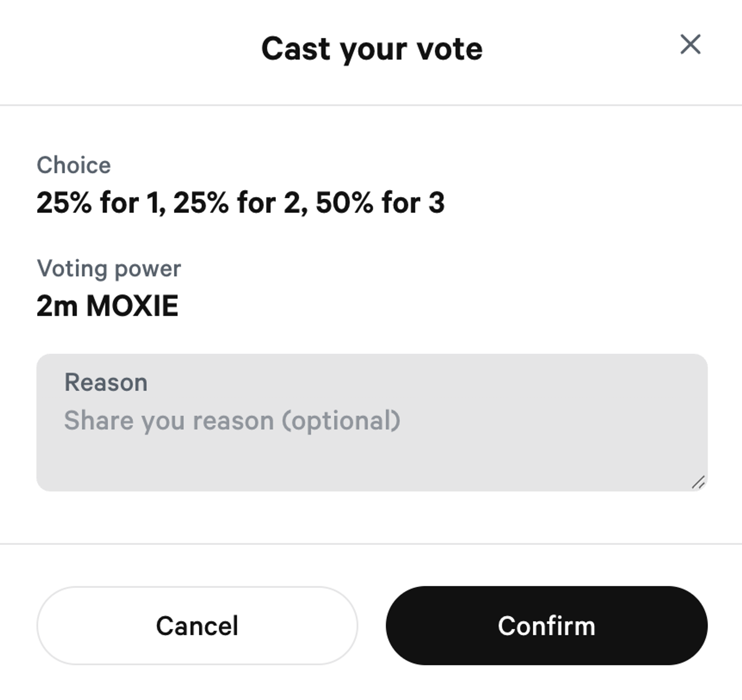Image resolution: width=742 pixels, height=700 pixels.
Task: Click the '2m' voting power amount
Action: coord(57,306)
